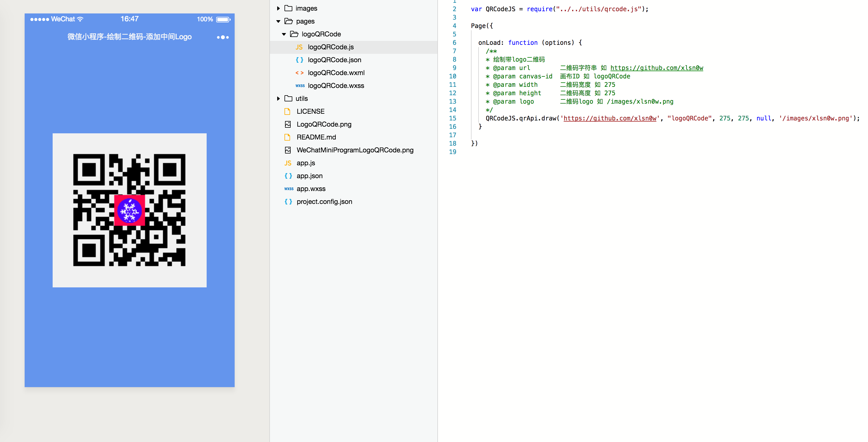Select the wxss icon of logoQRCode.wxss
The width and height of the screenshot is (868, 442).
pyautogui.click(x=300, y=86)
